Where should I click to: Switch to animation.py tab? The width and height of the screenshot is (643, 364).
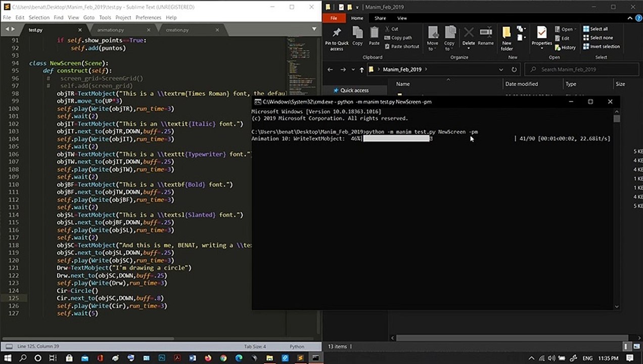(x=111, y=30)
